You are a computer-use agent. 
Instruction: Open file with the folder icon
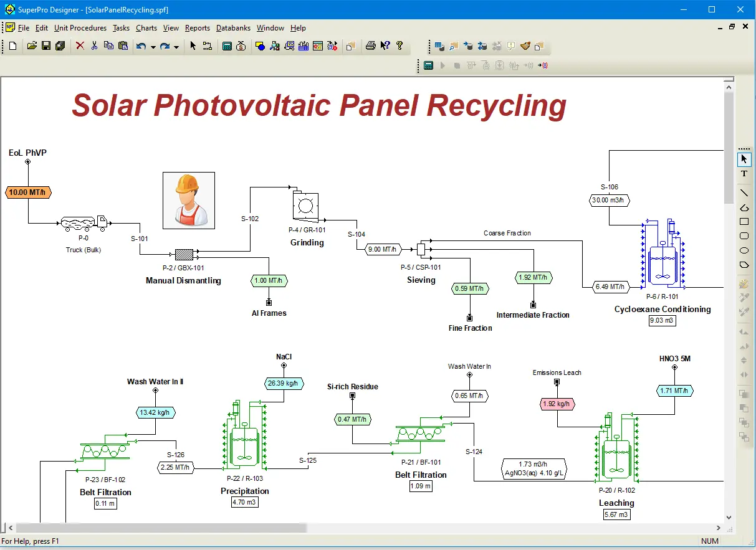click(32, 45)
